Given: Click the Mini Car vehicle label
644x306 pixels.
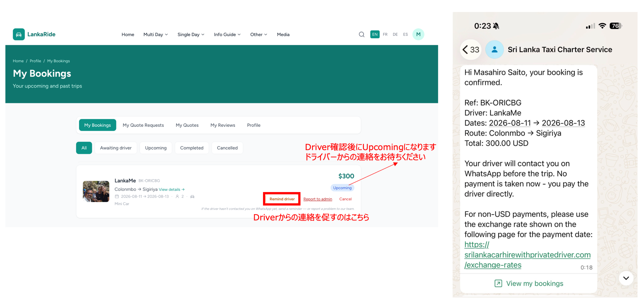Looking at the screenshot, I should (122, 204).
